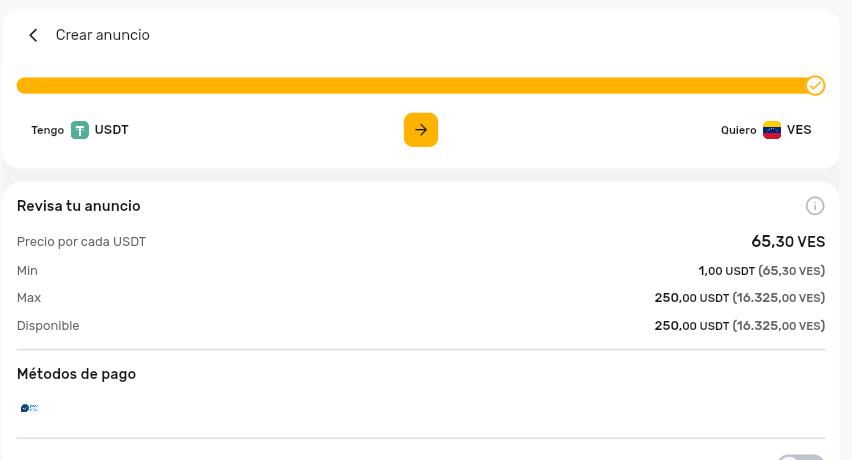Click the checkmark at progress bar end
Viewport: 852px width, 460px height.
point(815,85)
